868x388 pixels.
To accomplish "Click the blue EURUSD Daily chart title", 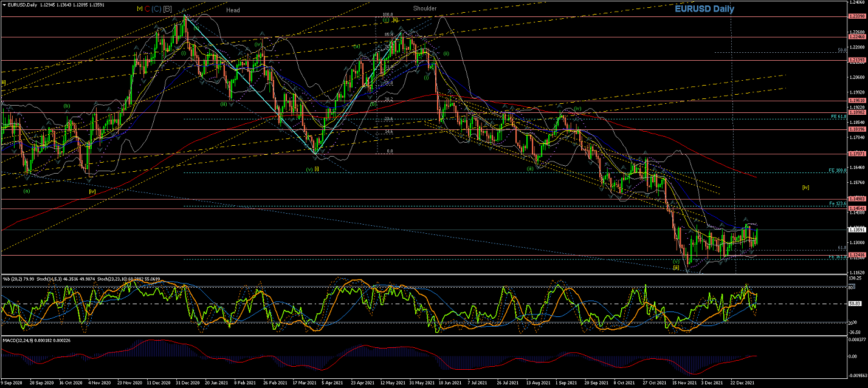I will (x=704, y=9).
